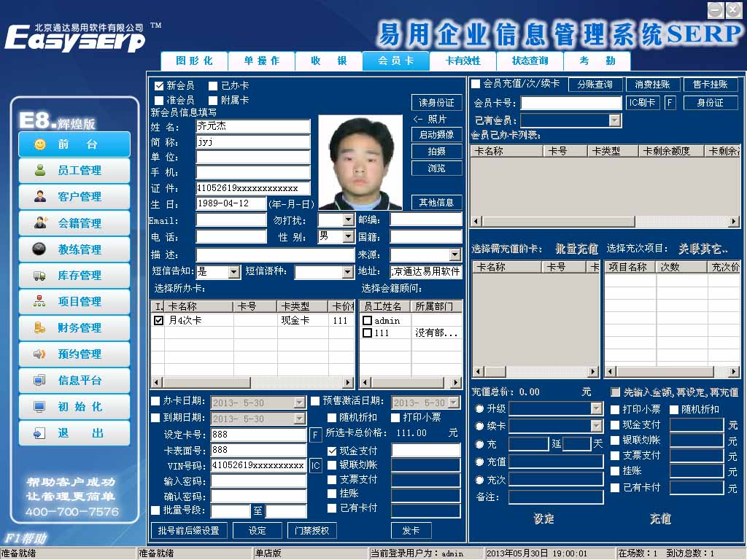Viewport: 747px width, 560px height.
Task: Switch to the 收银 tab
Action: pos(328,61)
